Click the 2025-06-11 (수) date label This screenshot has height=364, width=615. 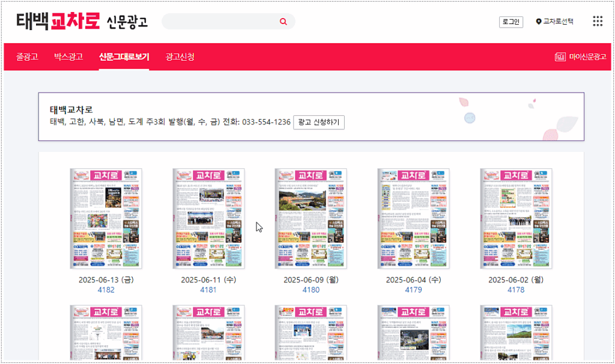click(208, 280)
